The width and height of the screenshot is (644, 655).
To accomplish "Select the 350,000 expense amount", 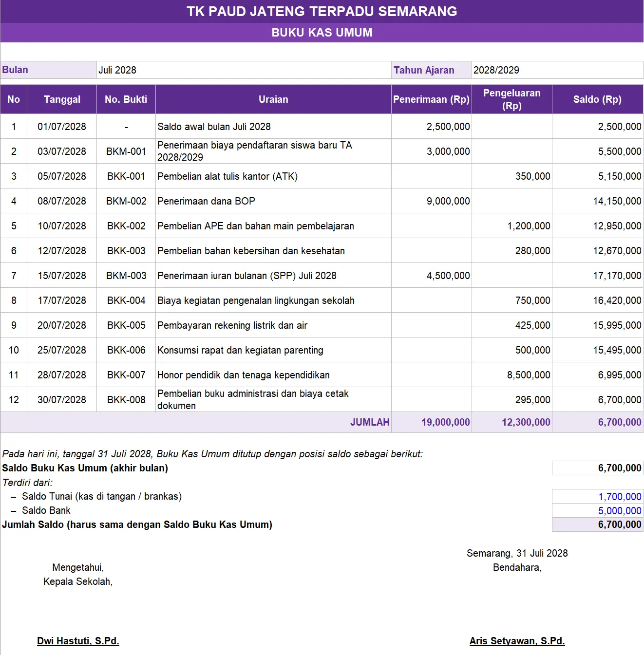I will (511, 176).
